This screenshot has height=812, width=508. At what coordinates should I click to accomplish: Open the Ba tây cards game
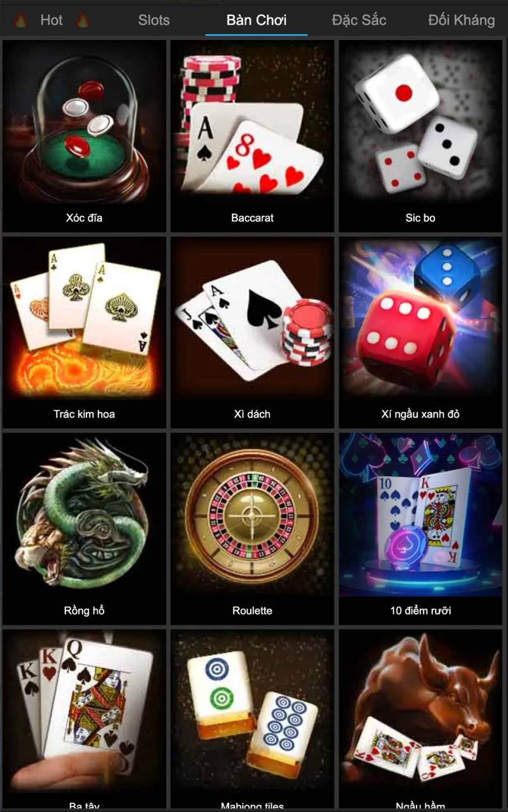84,721
